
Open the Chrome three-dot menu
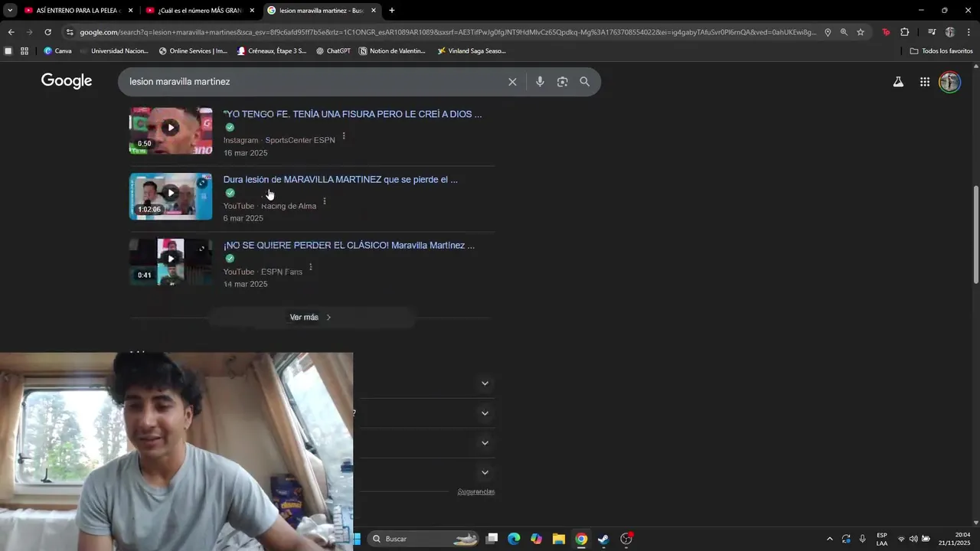[969, 32]
